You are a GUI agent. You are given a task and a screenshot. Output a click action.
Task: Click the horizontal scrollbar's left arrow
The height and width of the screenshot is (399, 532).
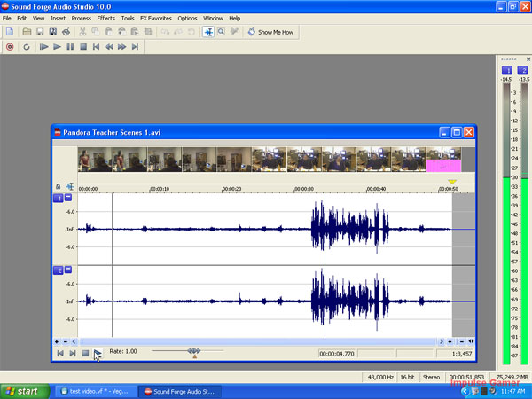tap(74, 341)
